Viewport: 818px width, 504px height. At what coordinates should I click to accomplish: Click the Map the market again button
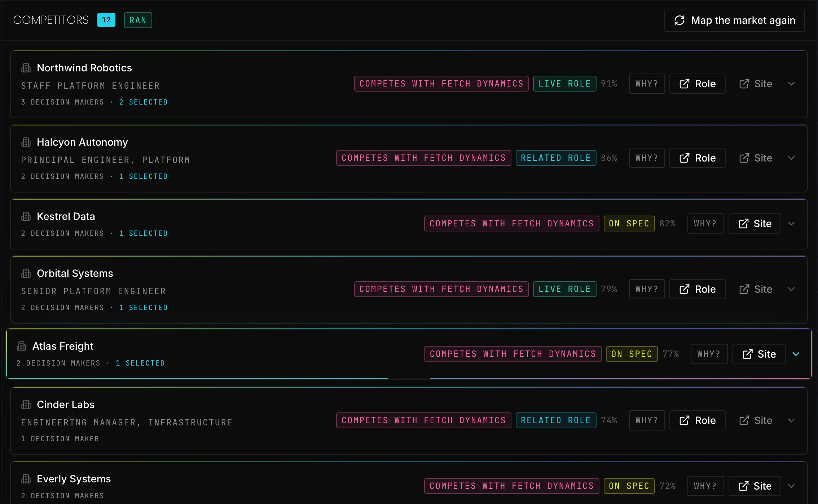734,20
